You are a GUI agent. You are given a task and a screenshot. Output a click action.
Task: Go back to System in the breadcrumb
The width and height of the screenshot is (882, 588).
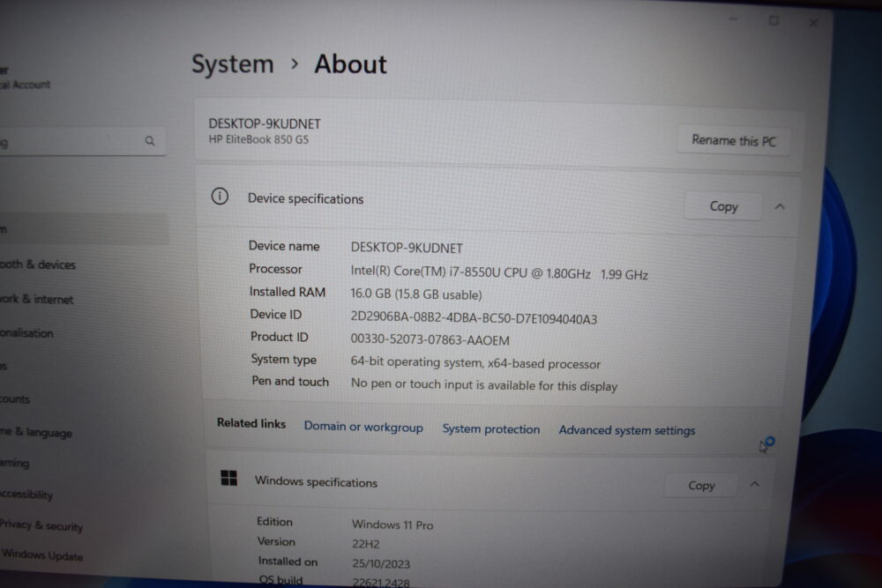pyautogui.click(x=232, y=63)
